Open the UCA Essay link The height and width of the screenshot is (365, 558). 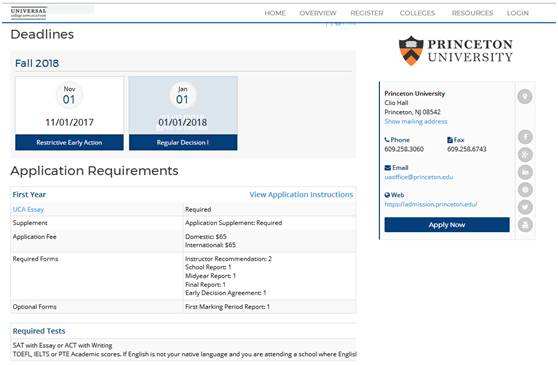click(x=28, y=210)
